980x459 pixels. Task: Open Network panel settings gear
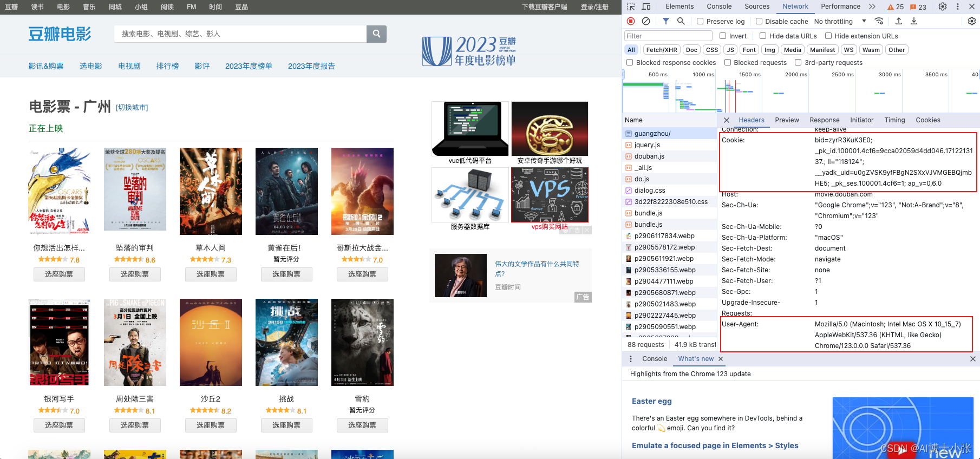pyautogui.click(x=972, y=21)
